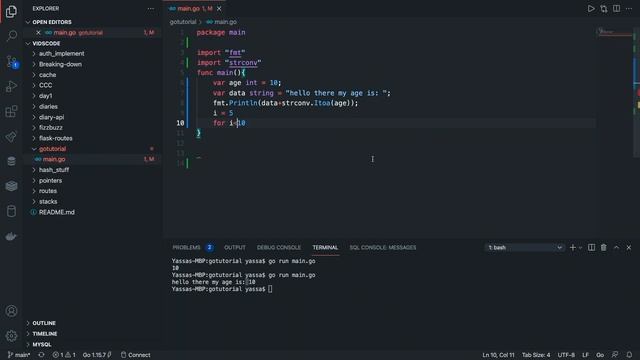Open the notifications bell in status bar
The width and height of the screenshot is (640, 360).
pos(629,355)
